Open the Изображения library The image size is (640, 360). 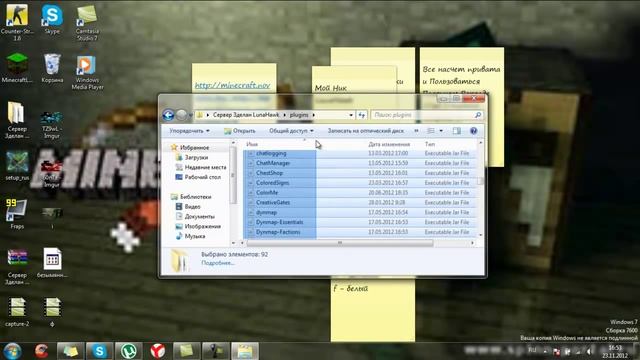click(x=202, y=226)
